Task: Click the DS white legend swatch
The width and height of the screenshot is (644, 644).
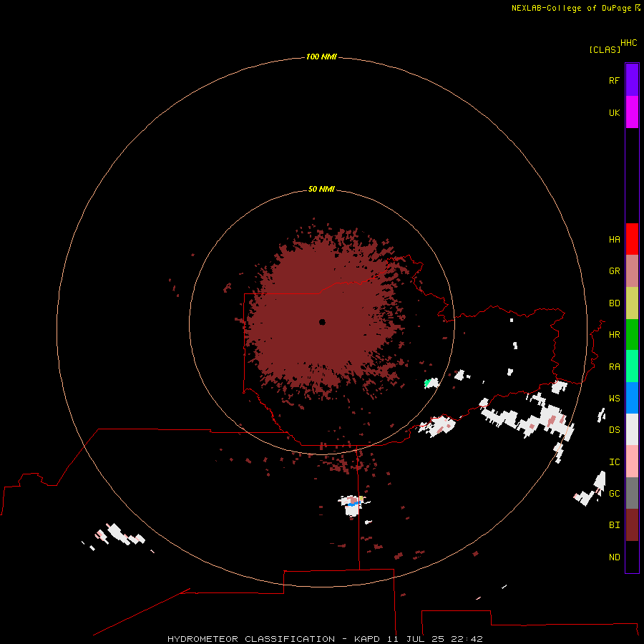Action: (x=632, y=429)
